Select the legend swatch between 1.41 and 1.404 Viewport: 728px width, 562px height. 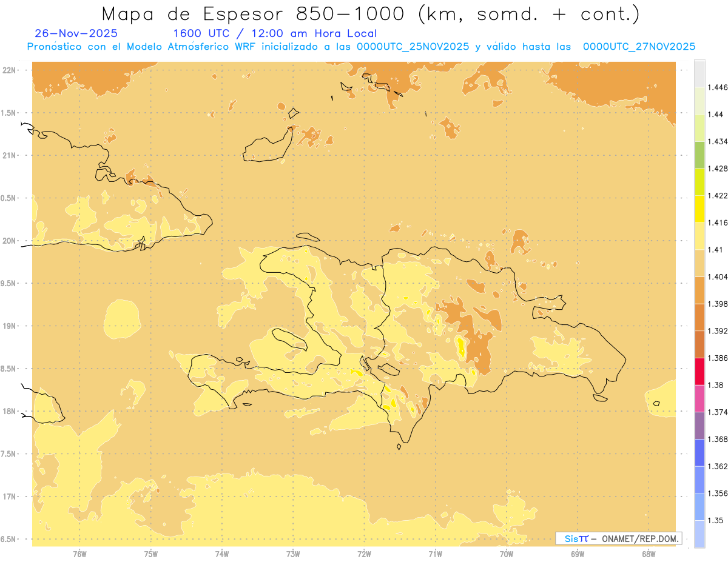699,263
